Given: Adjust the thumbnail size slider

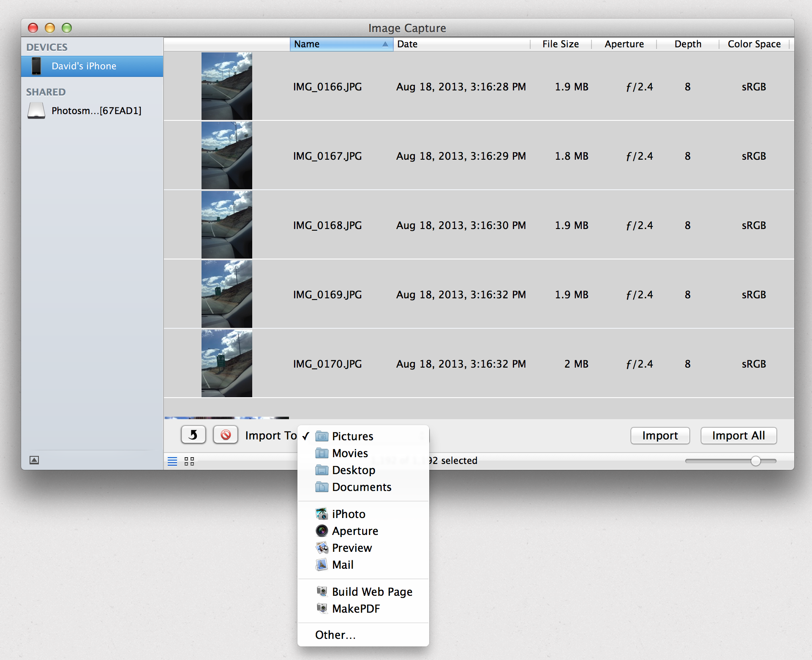Looking at the screenshot, I should coord(755,461).
